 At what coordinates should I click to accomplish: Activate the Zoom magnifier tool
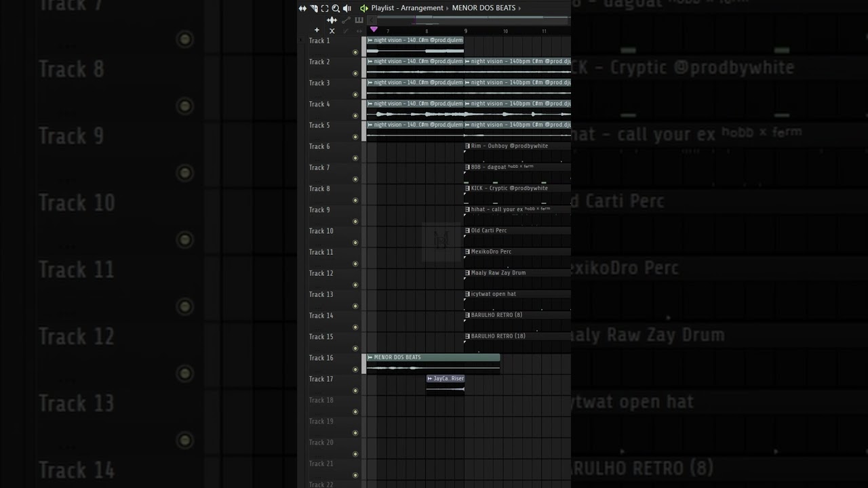click(336, 9)
